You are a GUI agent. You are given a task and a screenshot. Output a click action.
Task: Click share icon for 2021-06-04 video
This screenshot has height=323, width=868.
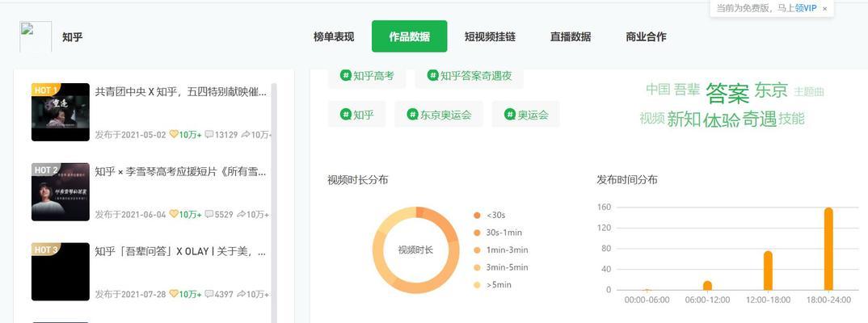coord(241,214)
